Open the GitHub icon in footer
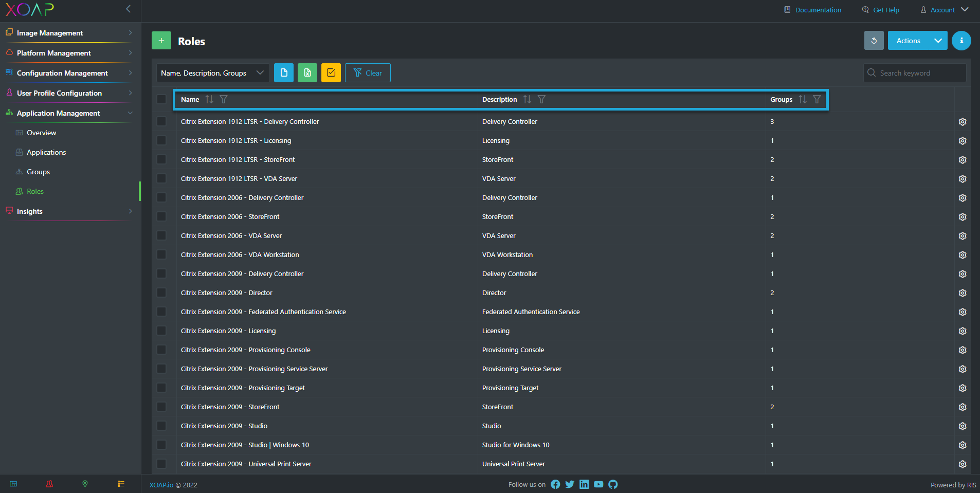Viewport: 980px width, 493px height. [x=613, y=484]
